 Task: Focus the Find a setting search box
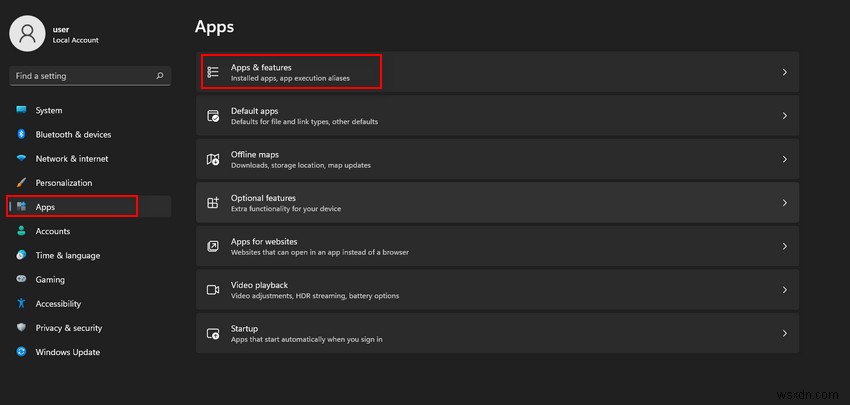click(80, 75)
